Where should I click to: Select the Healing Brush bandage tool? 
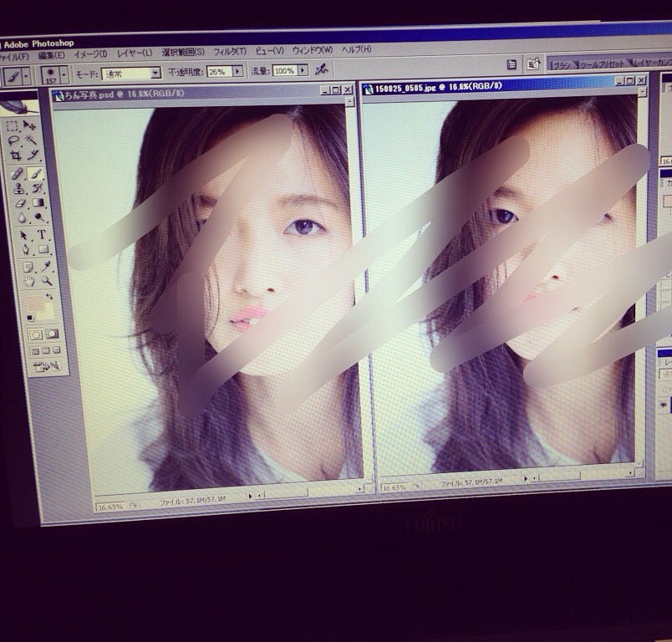click(17, 174)
